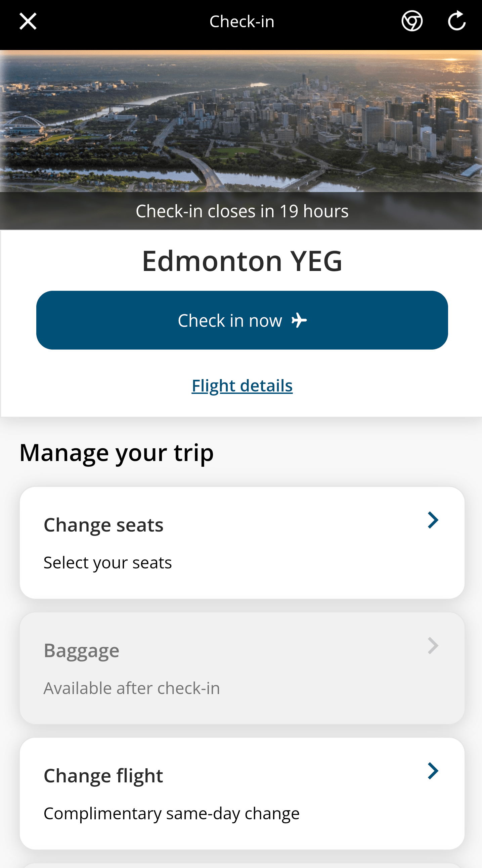Screen dimensions: 482x868
Task: Open the Flight details link
Action: point(242,385)
